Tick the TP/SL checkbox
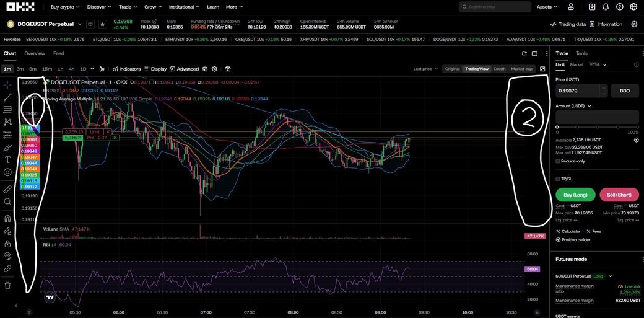Image resolution: width=644 pixels, height=318 pixels. point(558,179)
